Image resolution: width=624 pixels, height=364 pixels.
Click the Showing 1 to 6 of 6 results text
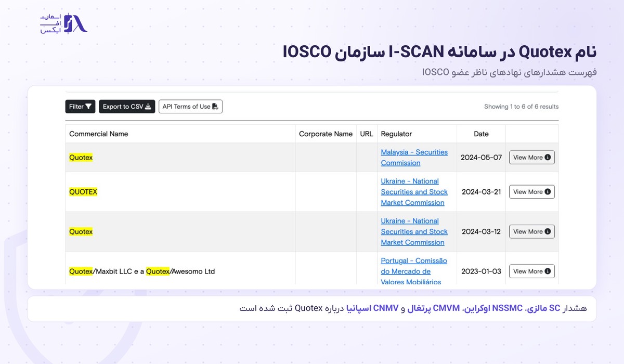point(522,107)
